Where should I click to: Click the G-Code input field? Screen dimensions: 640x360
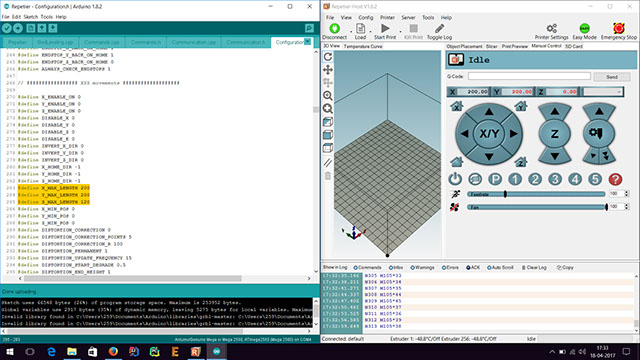(x=529, y=76)
